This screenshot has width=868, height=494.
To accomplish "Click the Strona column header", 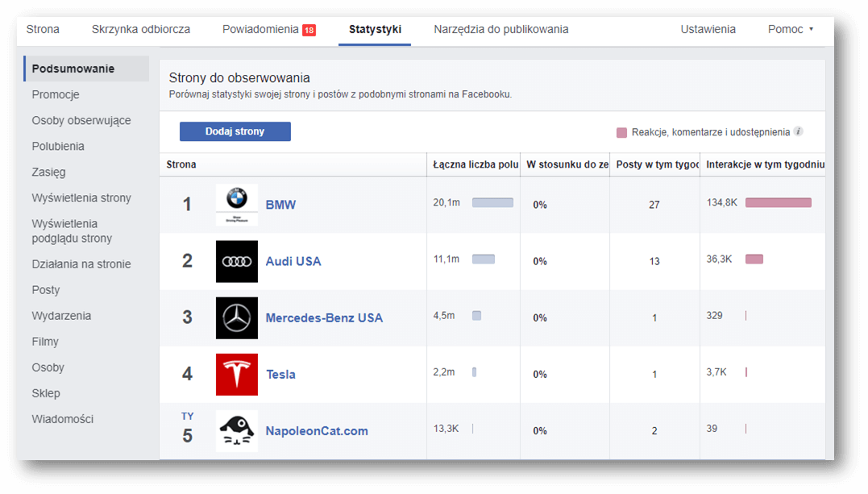I will [181, 164].
